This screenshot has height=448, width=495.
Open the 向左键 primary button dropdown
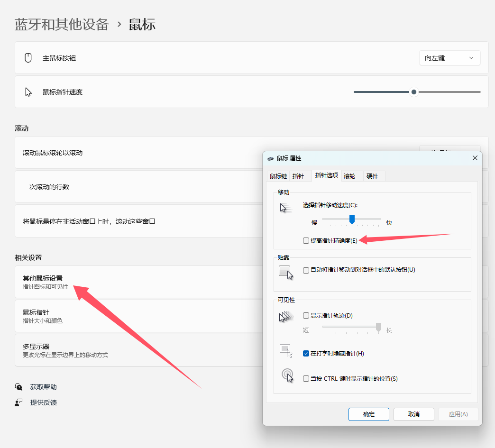point(449,58)
